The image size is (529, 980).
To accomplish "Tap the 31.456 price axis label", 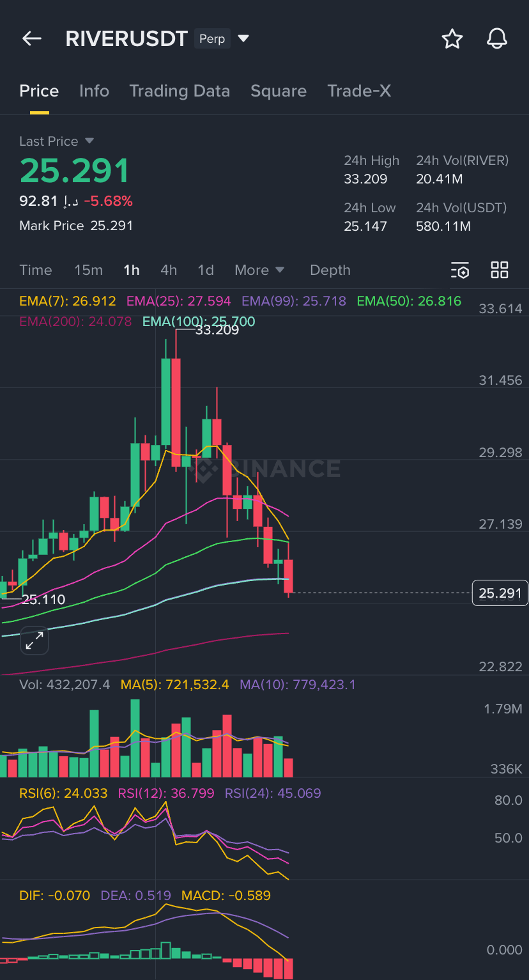I will (500, 380).
